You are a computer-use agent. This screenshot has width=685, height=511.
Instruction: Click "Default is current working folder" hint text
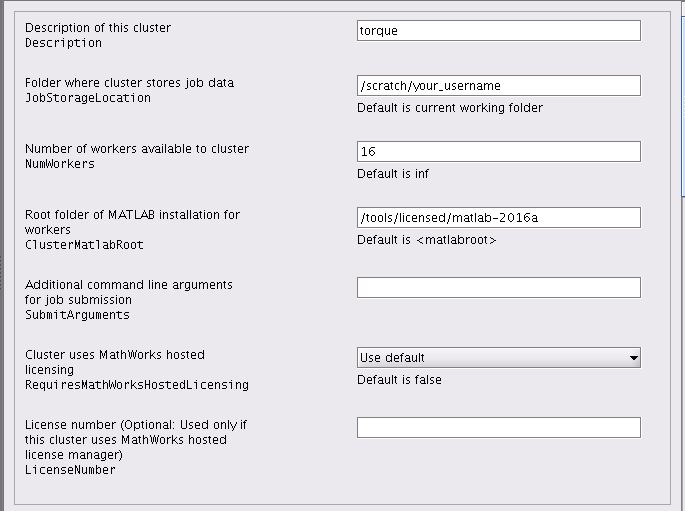tap(450, 108)
